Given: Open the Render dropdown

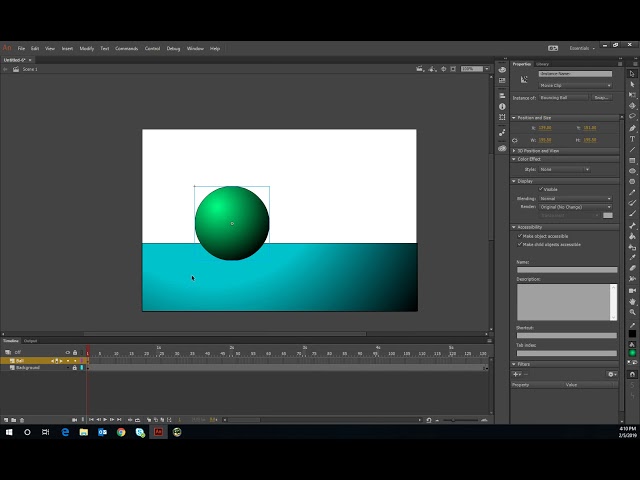Looking at the screenshot, I should [x=575, y=207].
